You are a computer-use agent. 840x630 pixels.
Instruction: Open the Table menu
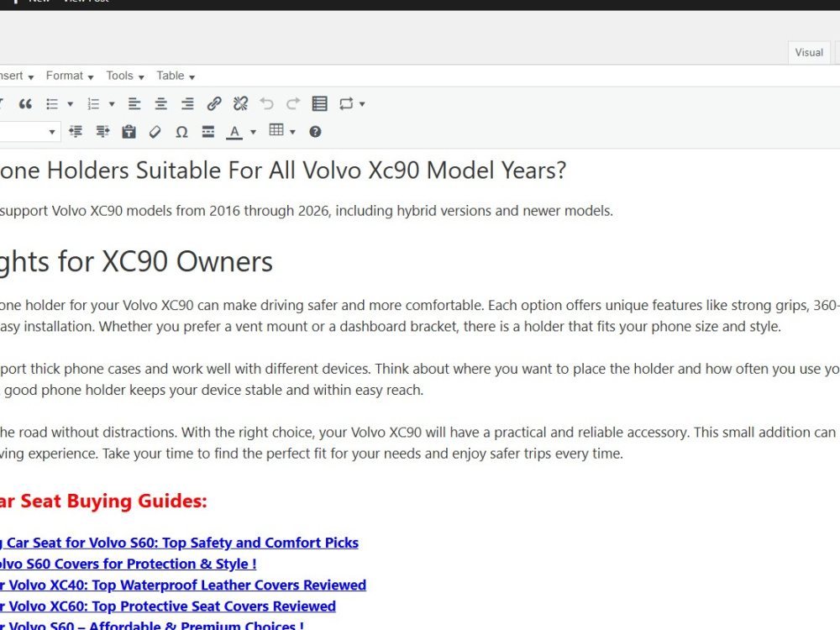(x=176, y=76)
